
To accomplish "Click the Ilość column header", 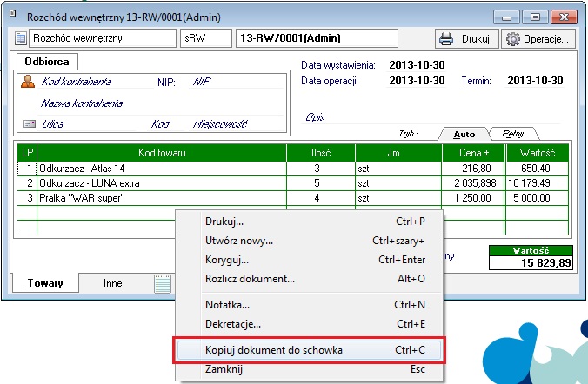I will (x=321, y=153).
